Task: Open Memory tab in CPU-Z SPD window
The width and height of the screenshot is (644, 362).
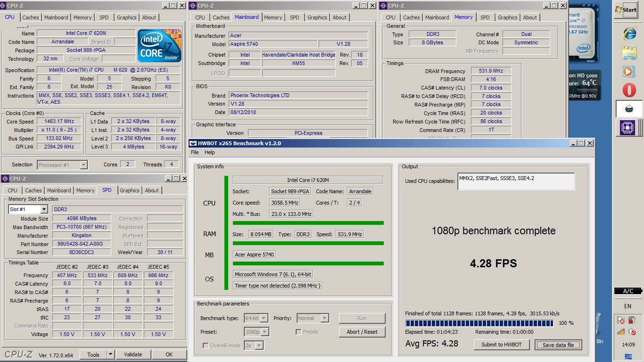Action: [85, 190]
